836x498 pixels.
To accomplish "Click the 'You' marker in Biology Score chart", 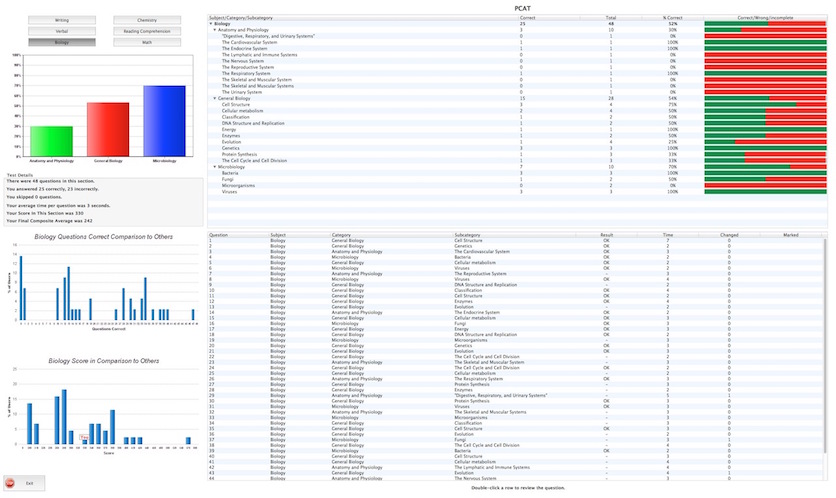I will point(84,437).
